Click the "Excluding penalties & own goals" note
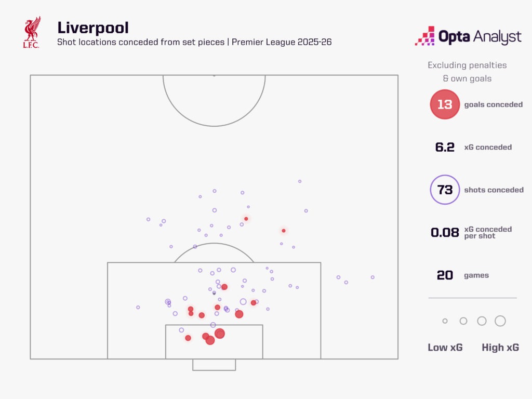532x399 pixels. (x=467, y=72)
